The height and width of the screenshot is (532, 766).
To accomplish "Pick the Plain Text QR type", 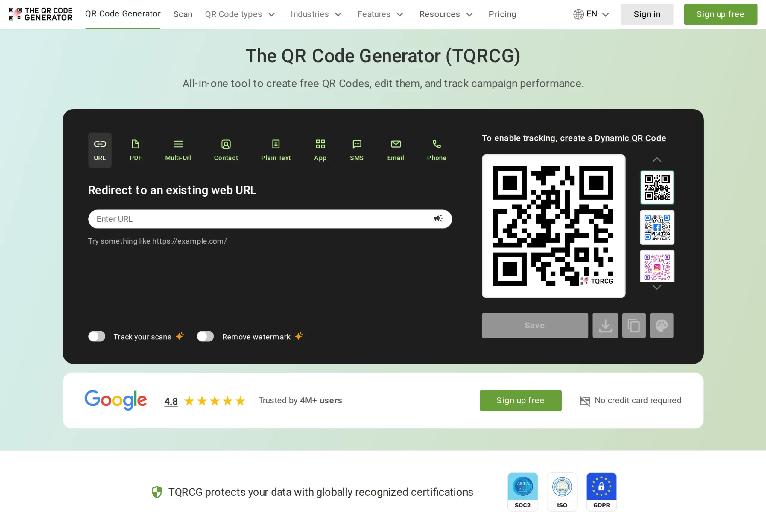I will tap(276, 150).
